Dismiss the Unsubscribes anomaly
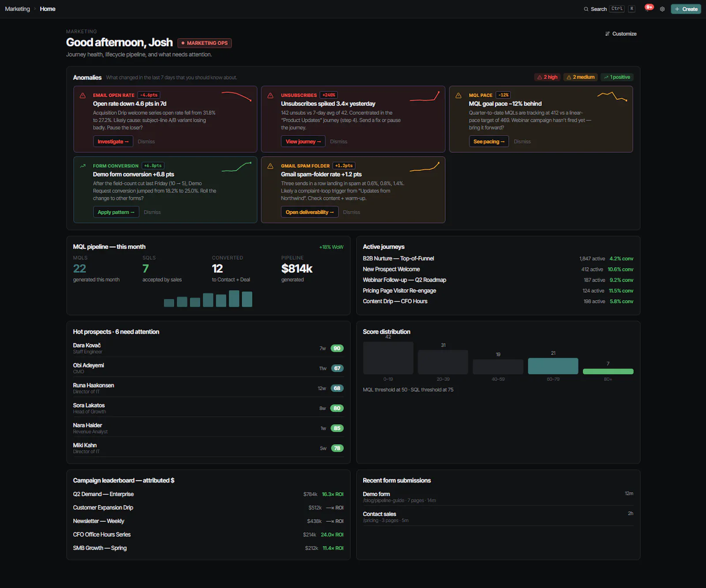Image resolution: width=706 pixels, height=588 pixels. point(338,142)
